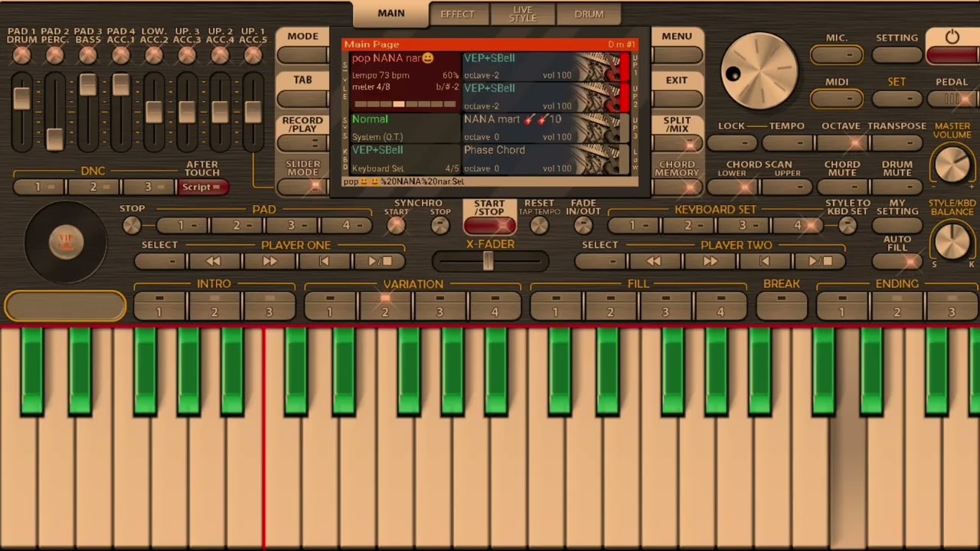Toggle the Auto Fill button
This screenshot has width=980, height=551.
click(897, 261)
